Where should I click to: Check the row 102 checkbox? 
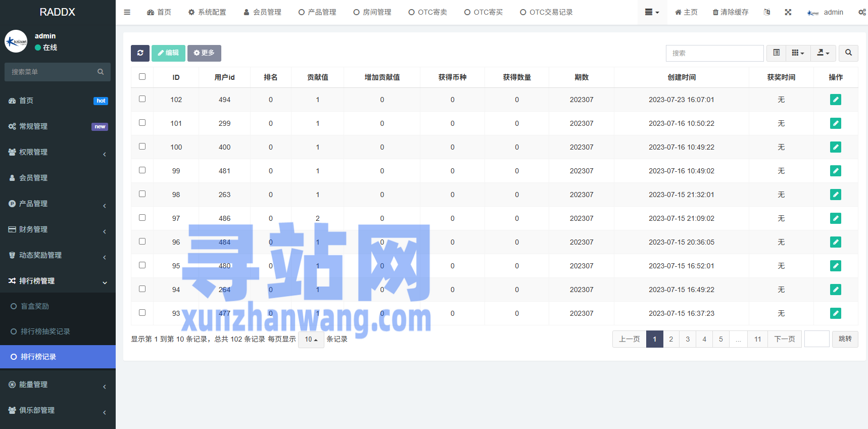pos(142,99)
